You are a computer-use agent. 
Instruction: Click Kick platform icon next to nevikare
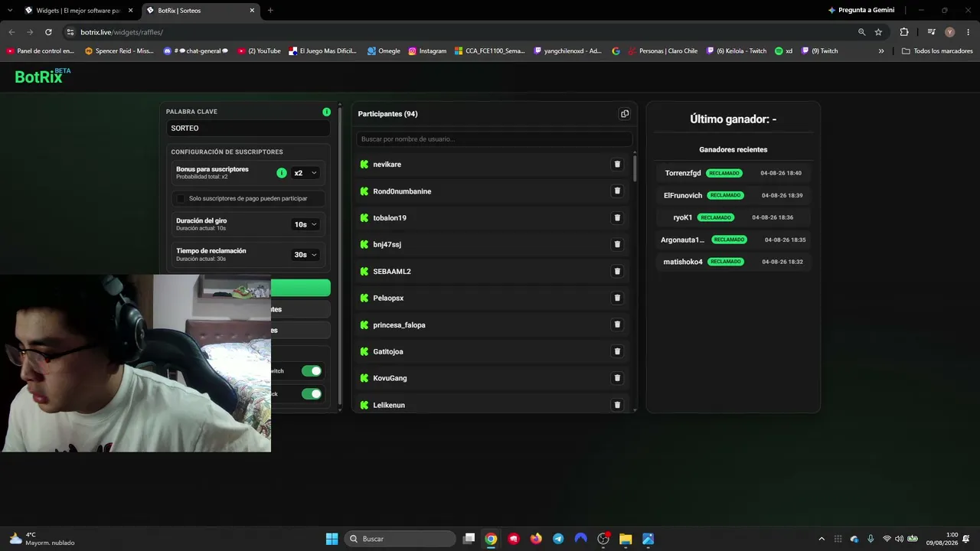point(364,165)
